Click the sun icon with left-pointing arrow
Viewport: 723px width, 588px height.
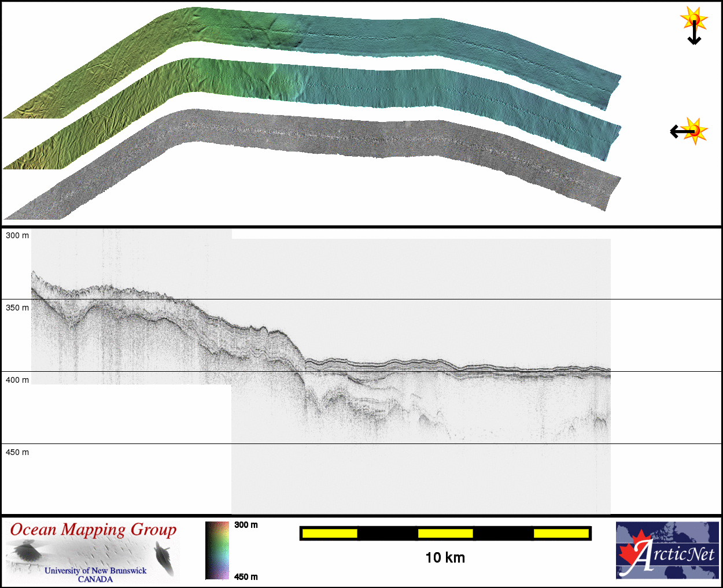click(x=689, y=131)
